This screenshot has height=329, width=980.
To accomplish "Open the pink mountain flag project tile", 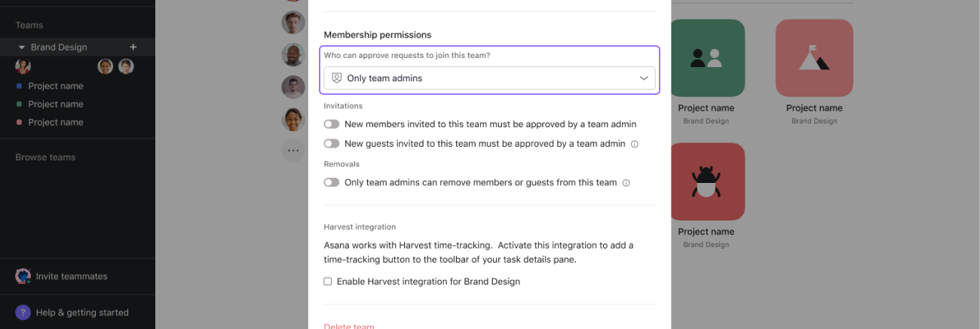I will [x=814, y=58].
